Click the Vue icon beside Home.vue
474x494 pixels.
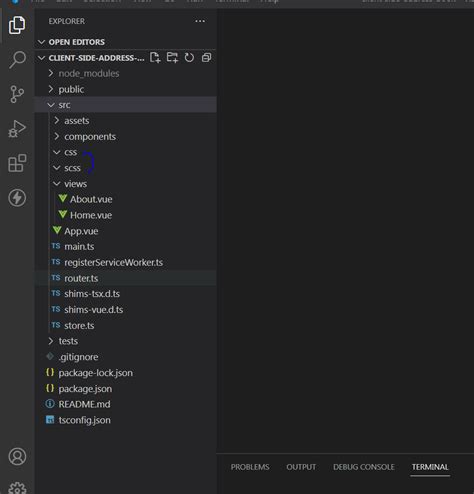click(x=63, y=214)
